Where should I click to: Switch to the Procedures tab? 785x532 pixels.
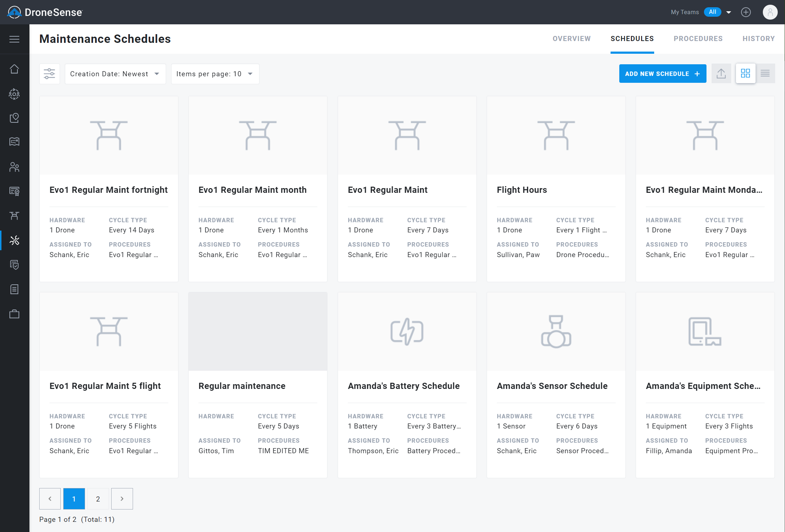(698, 39)
